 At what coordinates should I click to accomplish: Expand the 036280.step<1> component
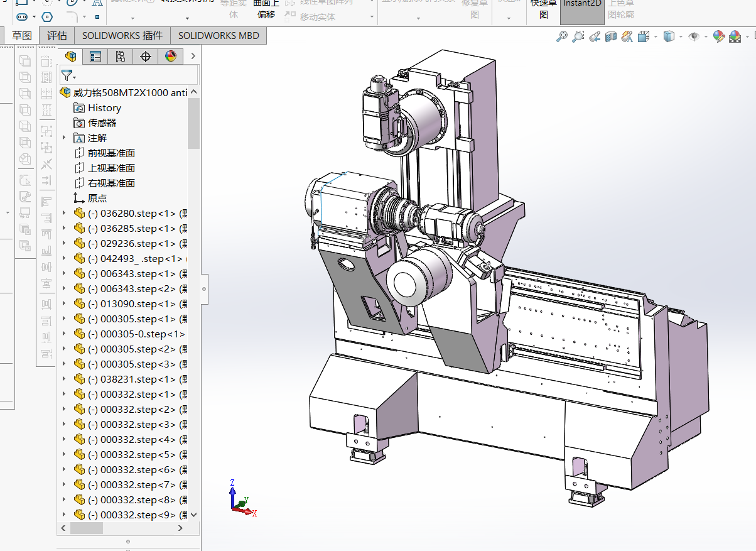point(63,214)
